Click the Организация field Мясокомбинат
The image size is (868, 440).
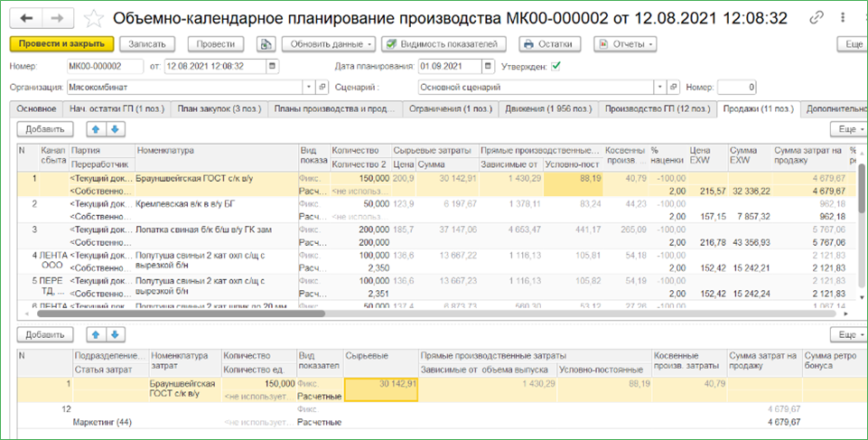coord(185,87)
